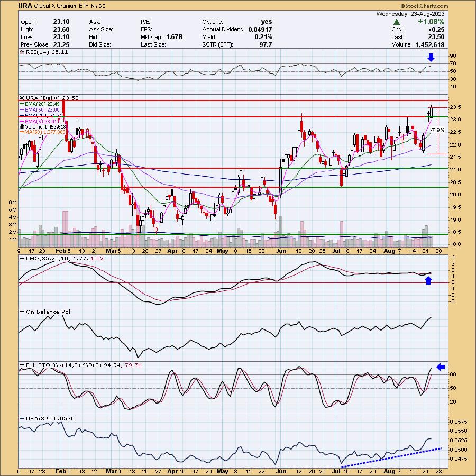Click the Open value 23.10
The image size is (476, 476).
(x=61, y=22)
